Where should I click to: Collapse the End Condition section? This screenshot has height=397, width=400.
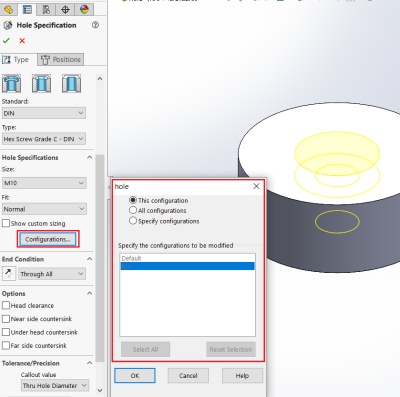pyautogui.click(x=89, y=259)
